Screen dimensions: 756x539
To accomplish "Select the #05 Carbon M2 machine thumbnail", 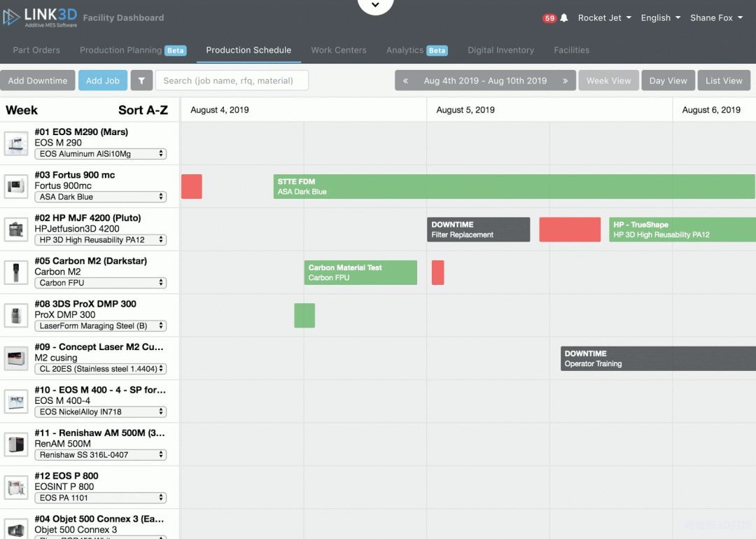I will [x=16, y=272].
